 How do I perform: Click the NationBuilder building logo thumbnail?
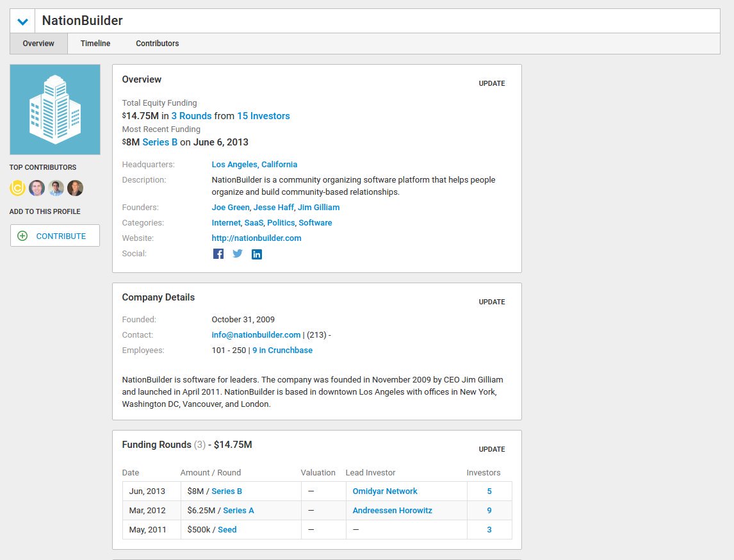click(x=55, y=110)
